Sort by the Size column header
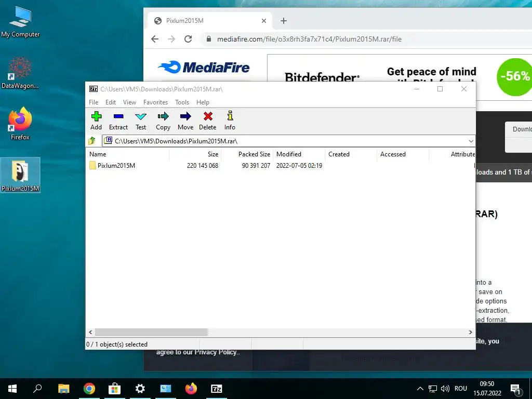This screenshot has height=399, width=532. click(x=195, y=154)
